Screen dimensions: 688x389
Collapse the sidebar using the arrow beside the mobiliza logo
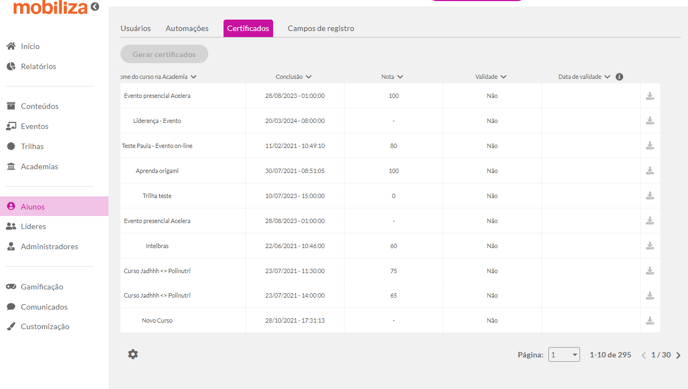coord(95,7)
